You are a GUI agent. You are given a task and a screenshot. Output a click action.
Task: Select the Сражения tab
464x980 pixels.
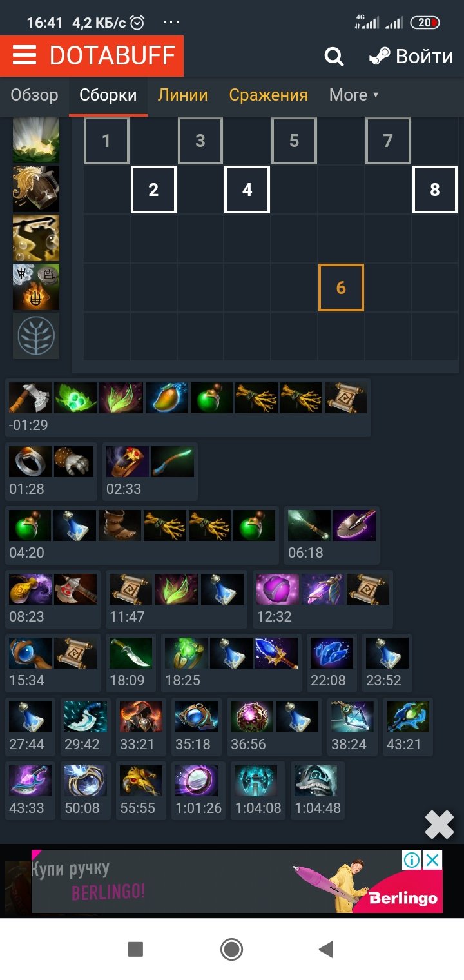[269, 95]
